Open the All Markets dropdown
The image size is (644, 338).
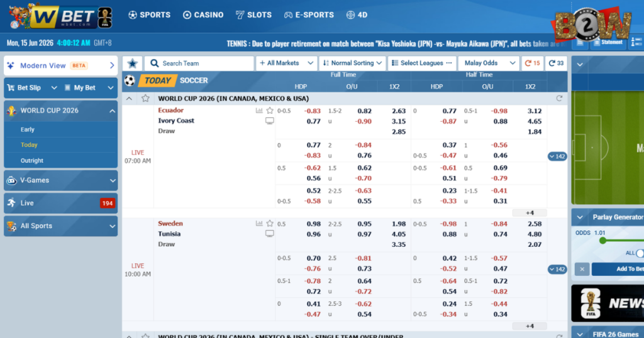pos(286,63)
